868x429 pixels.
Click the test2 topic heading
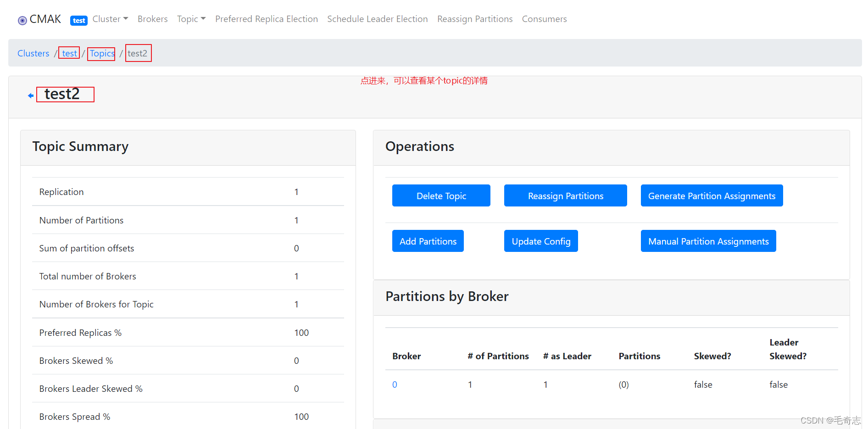point(62,94)
